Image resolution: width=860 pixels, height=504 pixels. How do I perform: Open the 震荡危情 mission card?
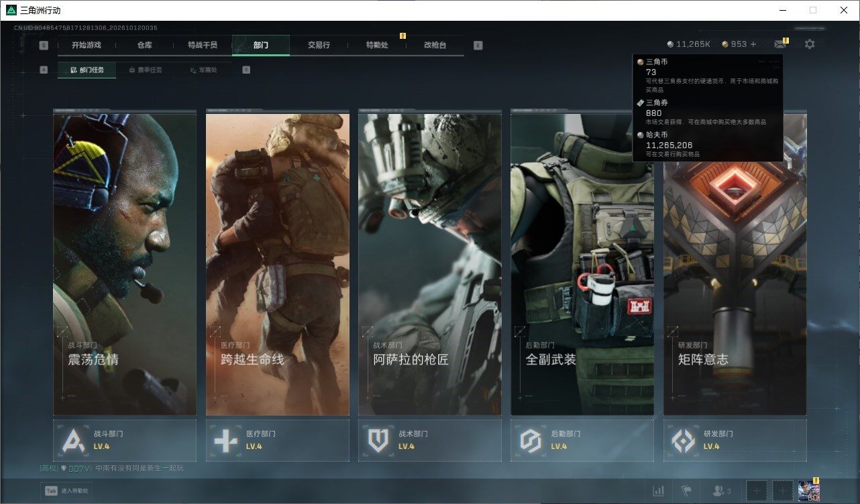point(125,263)
